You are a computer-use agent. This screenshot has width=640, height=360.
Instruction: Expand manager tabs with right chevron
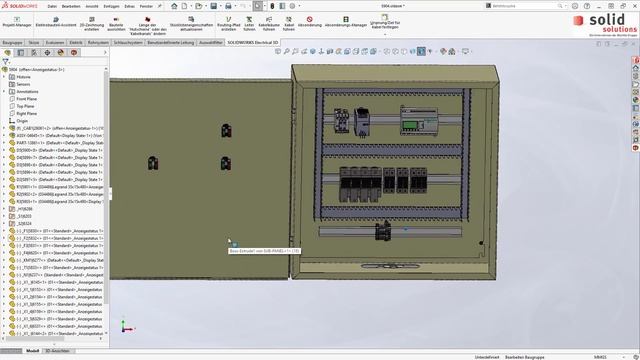(105, 53)
